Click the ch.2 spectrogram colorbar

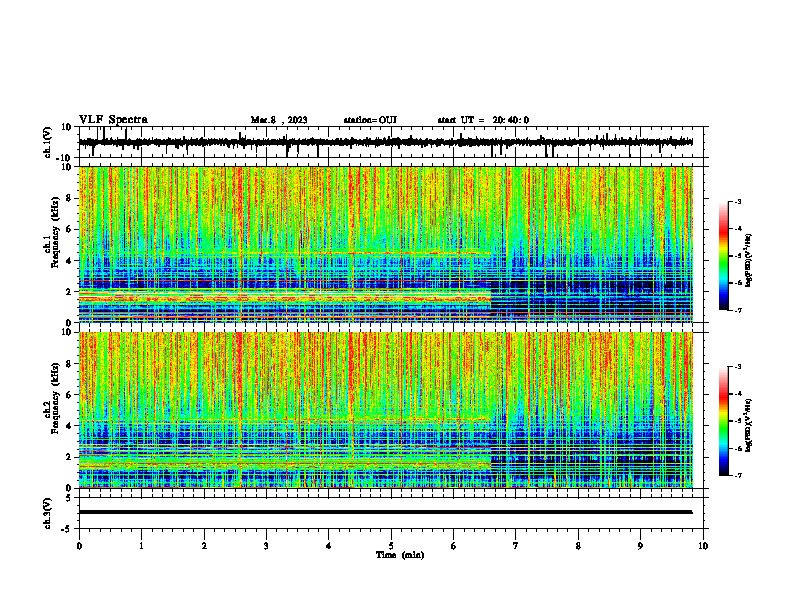tap(724, 421)
